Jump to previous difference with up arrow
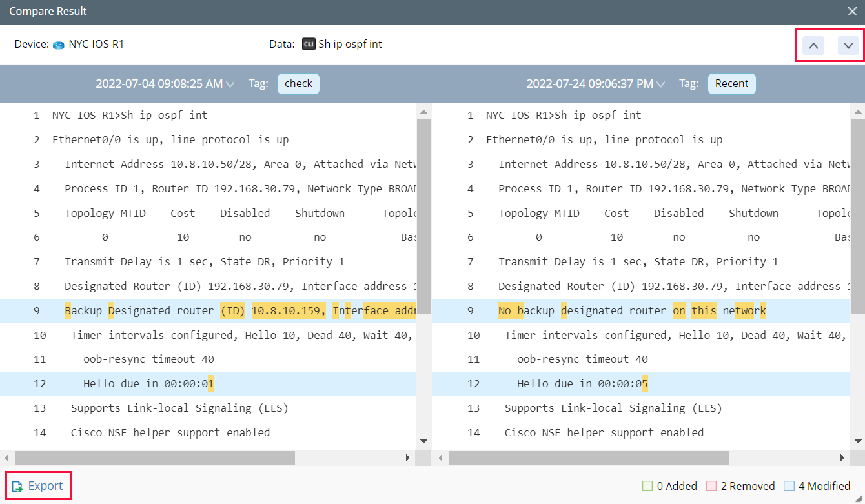Screen dimensions: 865x504 pyautogui.click(x=813, y=45)
